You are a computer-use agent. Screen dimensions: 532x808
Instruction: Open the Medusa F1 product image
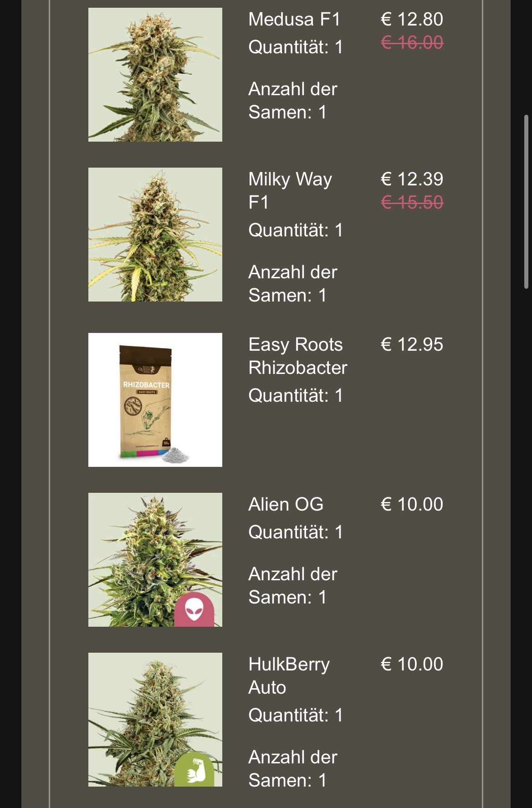(155, 75)
